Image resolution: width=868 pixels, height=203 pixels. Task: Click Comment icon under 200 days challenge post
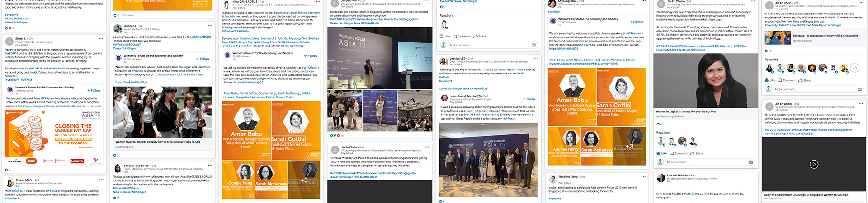point(787,80)
